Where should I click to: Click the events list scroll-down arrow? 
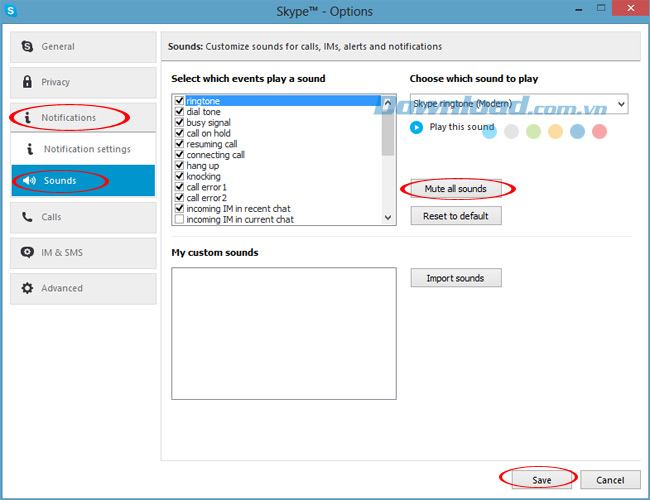388,217
